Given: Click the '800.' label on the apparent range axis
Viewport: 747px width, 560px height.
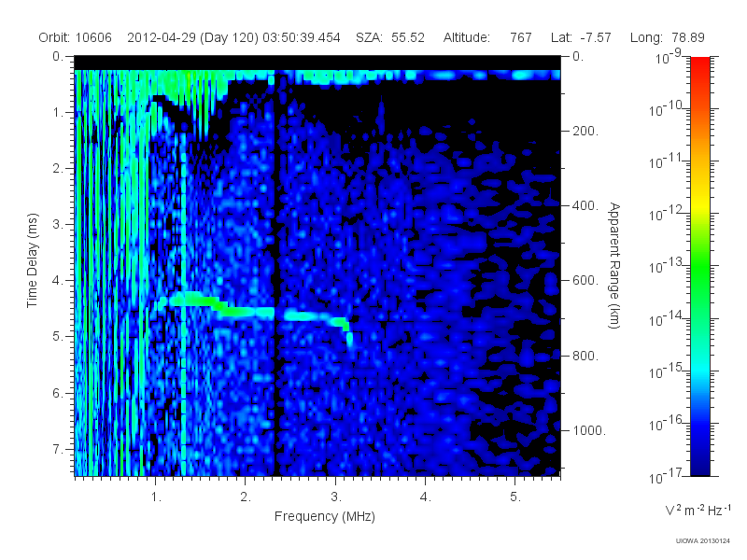Looking at the screenshot, I should 585,356.
